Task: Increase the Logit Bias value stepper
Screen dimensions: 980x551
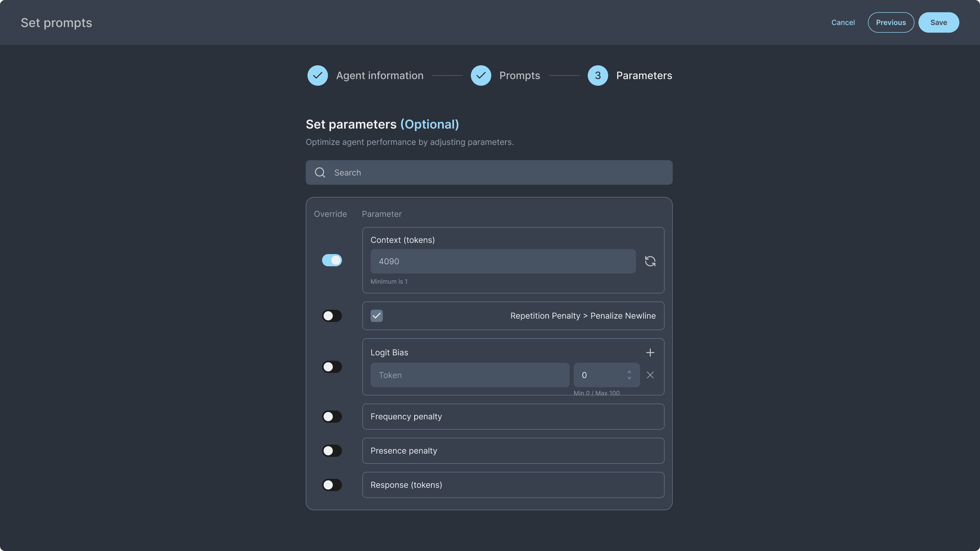Action: (x=629, y=371)
